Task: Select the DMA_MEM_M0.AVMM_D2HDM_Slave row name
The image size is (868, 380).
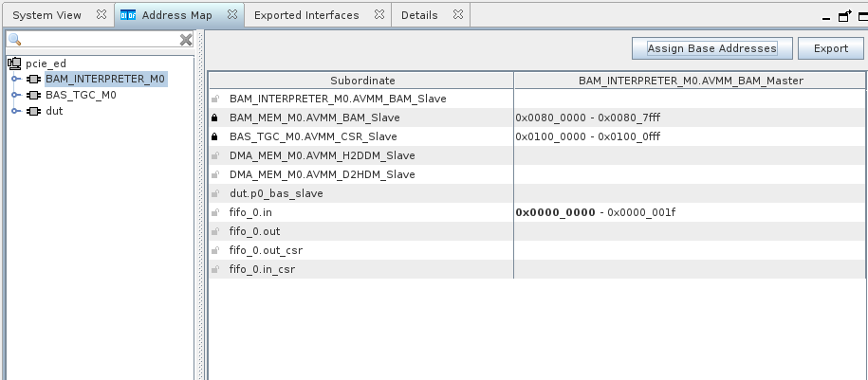Action: (322, 174)
